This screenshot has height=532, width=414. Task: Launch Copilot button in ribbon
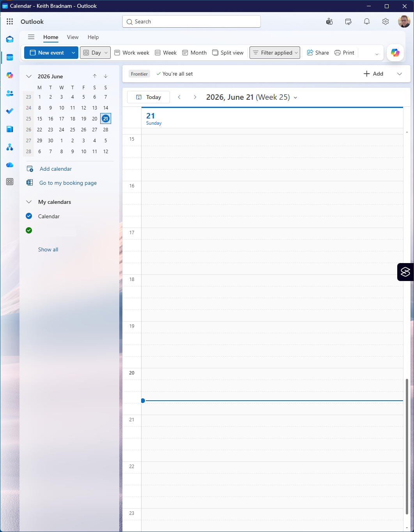click(x=395, y=53)
